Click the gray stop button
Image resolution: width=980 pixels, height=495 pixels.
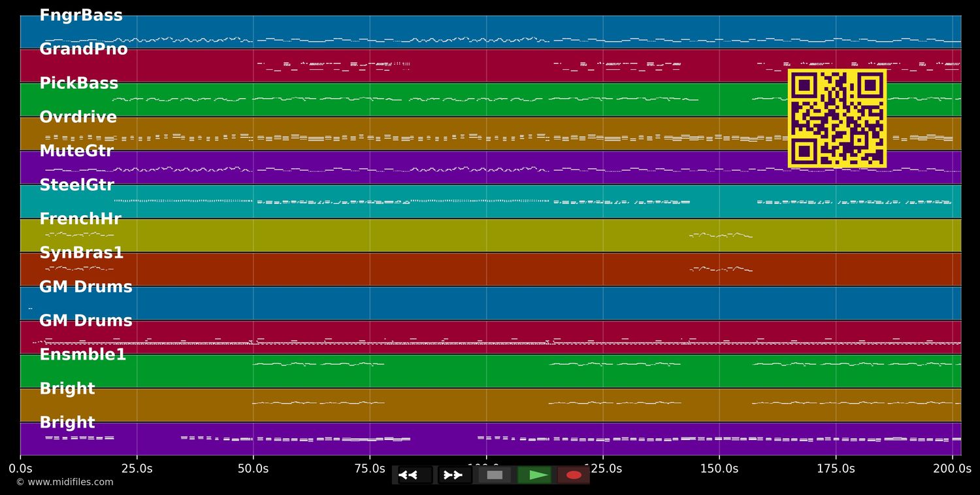point(495,475)
